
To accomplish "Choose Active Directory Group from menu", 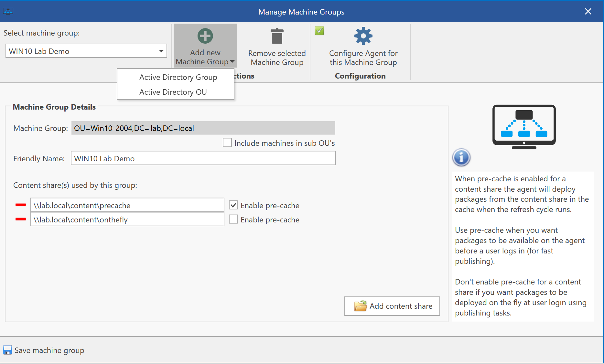I will pyautogui.click(x=178, y=77).
